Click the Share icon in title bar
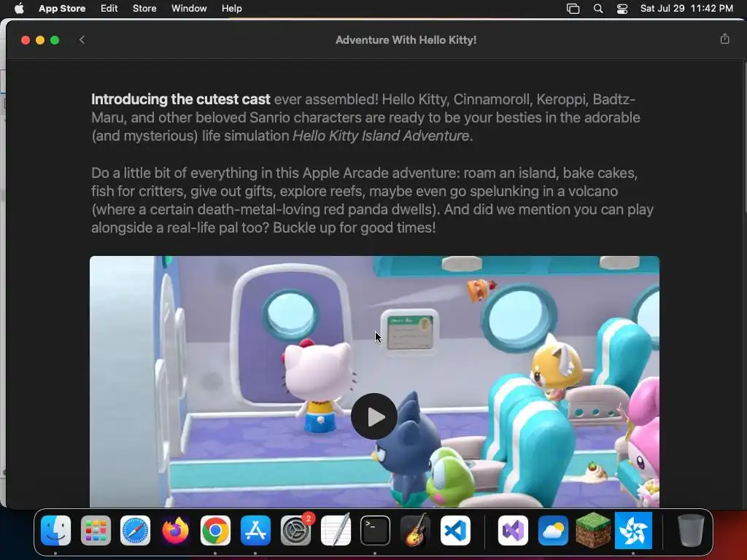The image size is (747, 560). [x=724, y=39]
